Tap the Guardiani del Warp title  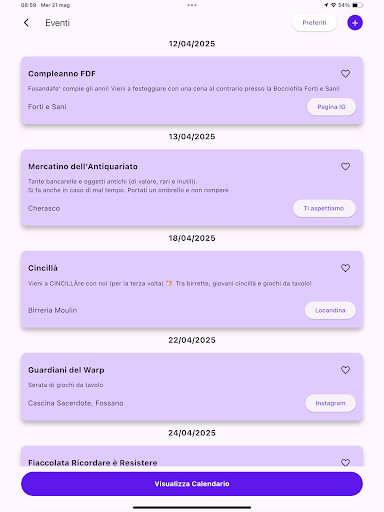pos(66,370)
